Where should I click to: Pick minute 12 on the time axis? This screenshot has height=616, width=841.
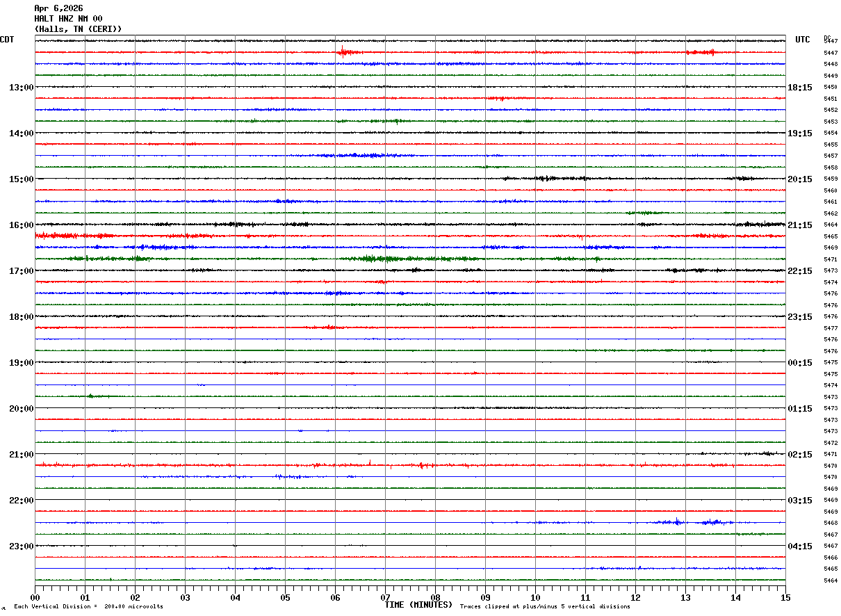coord(636,597)
